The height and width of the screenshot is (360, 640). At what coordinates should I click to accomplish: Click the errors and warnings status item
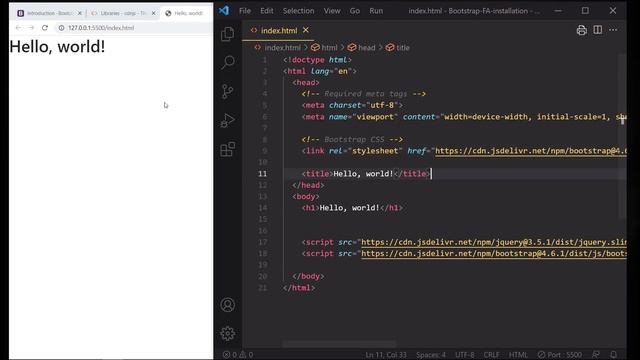click(x=238, y=355)
